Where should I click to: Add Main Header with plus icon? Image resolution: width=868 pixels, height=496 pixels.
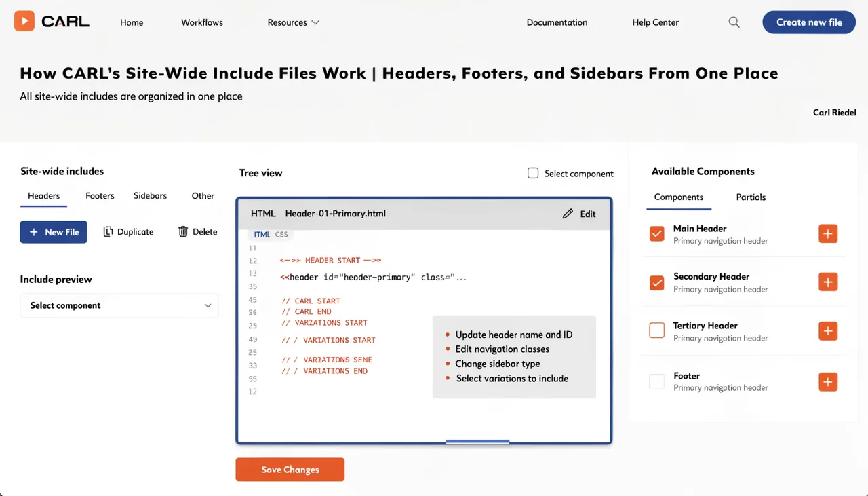click(828, 233)
